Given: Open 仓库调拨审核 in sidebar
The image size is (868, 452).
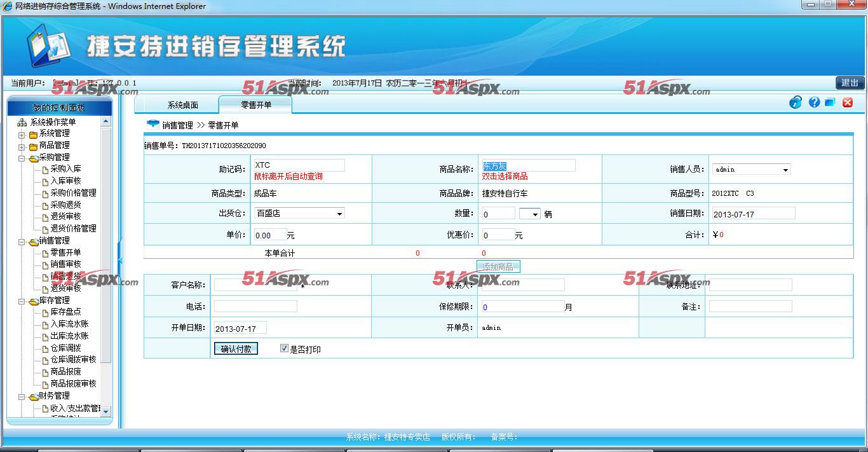Looking at the screenshot, I should point(73,359).
